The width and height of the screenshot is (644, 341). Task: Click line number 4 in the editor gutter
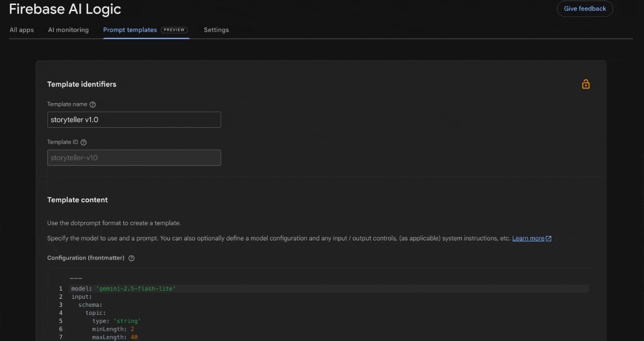pos(61,313)
